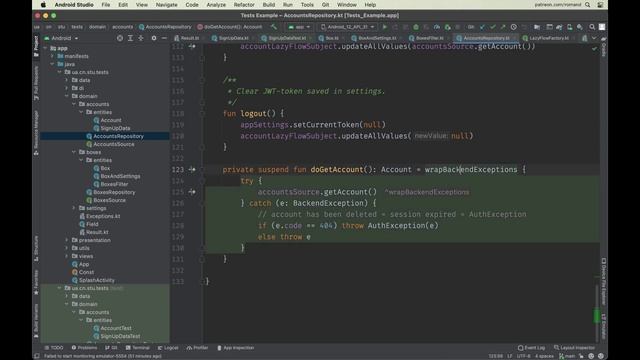Fold the doGetAccount function at line 123
This screenshot has width=640, height=360.
pyautogui.click(x=202, y=169)
